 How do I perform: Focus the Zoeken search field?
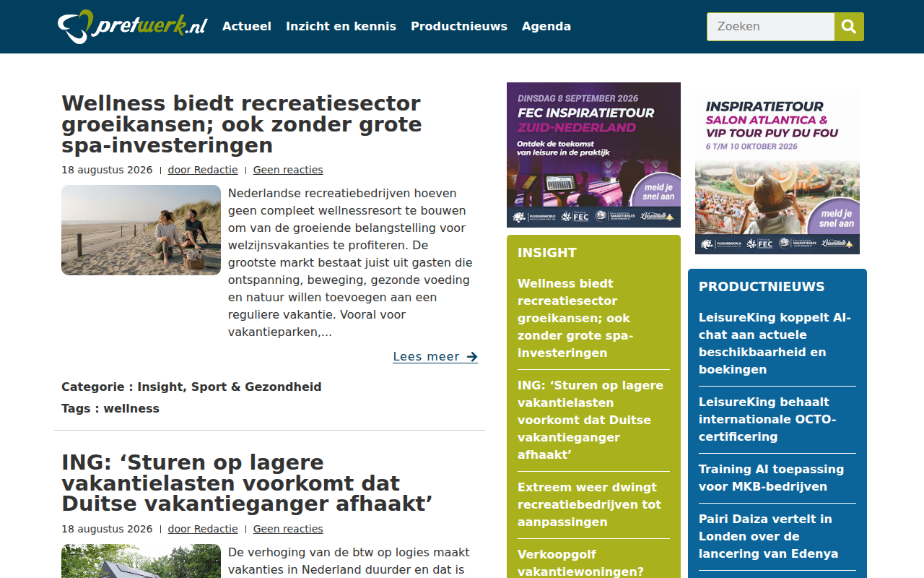(x=770, y=27)
